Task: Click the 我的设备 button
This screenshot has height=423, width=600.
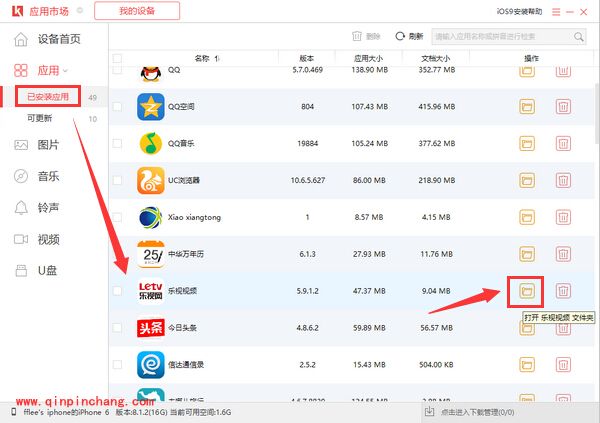Action: (137, 11)
